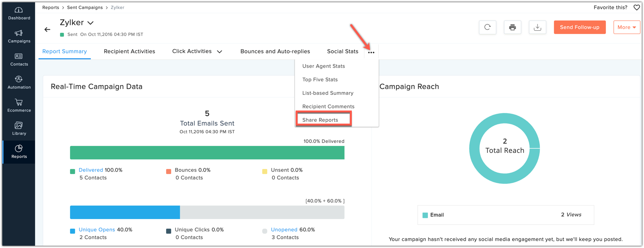This screenshot has width=644, height=248.
Task: Open the Dashboard sidebar section
Action: (x=19, y=13)
